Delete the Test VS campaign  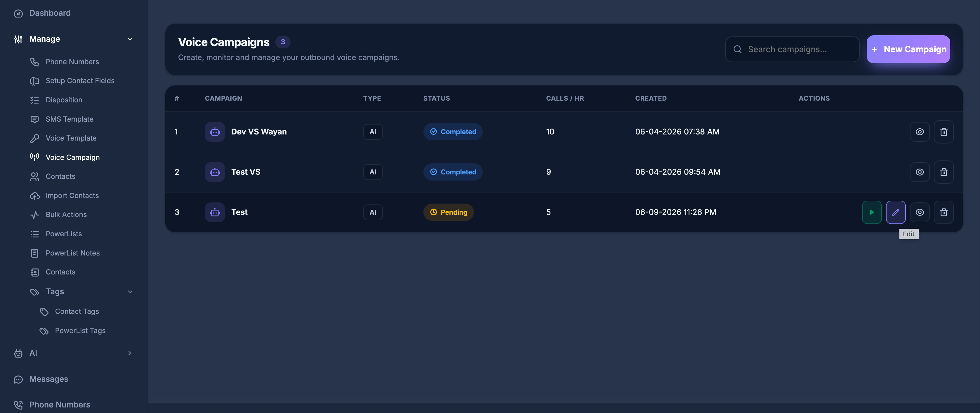[943, 172]
